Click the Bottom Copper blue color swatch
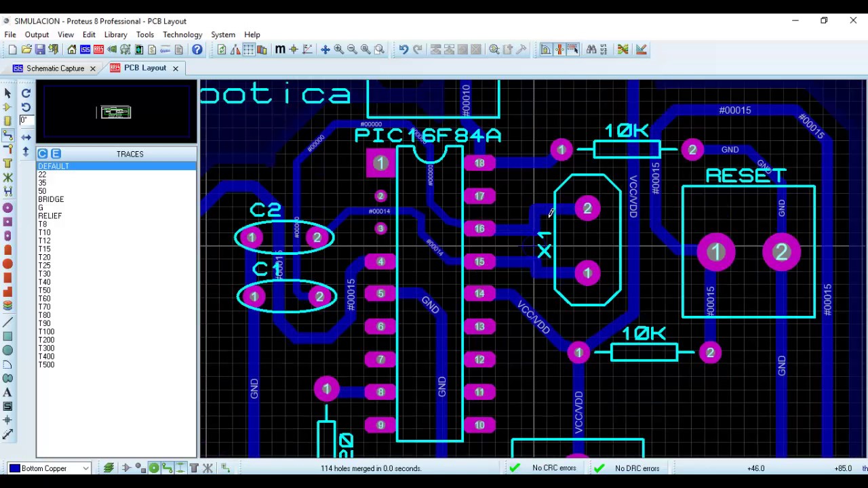 (x=14, y=468)
